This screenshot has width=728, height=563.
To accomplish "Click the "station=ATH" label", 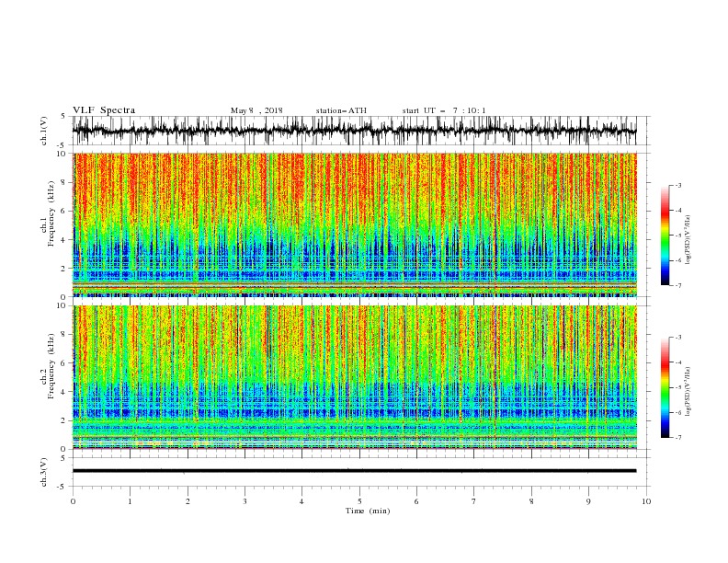I will tap(341, 110).
